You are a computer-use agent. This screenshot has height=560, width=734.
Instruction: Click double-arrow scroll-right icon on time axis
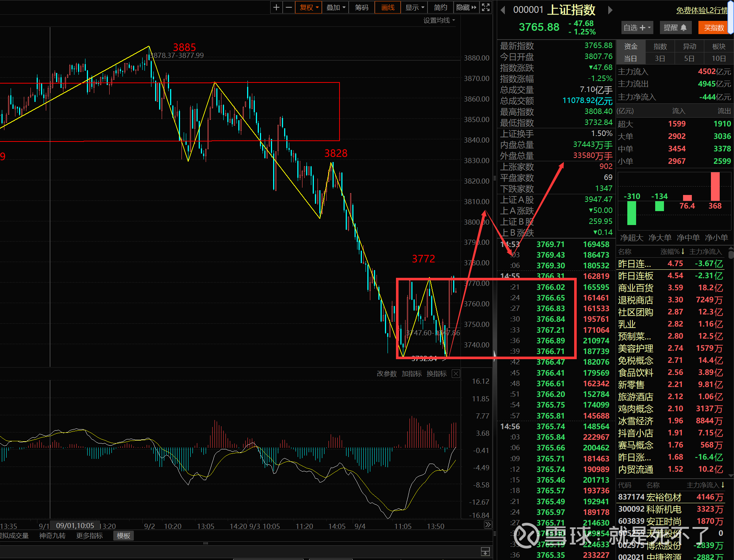(488, 525)
